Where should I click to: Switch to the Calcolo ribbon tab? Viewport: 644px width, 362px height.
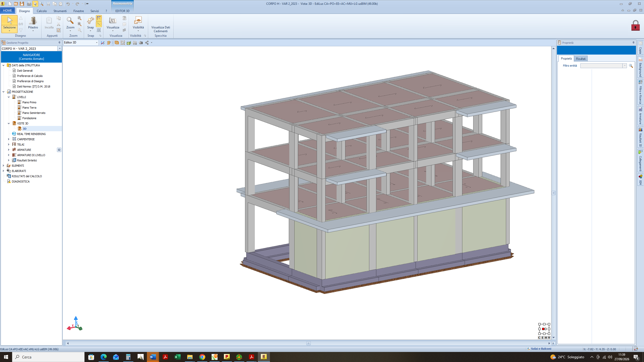42,11
